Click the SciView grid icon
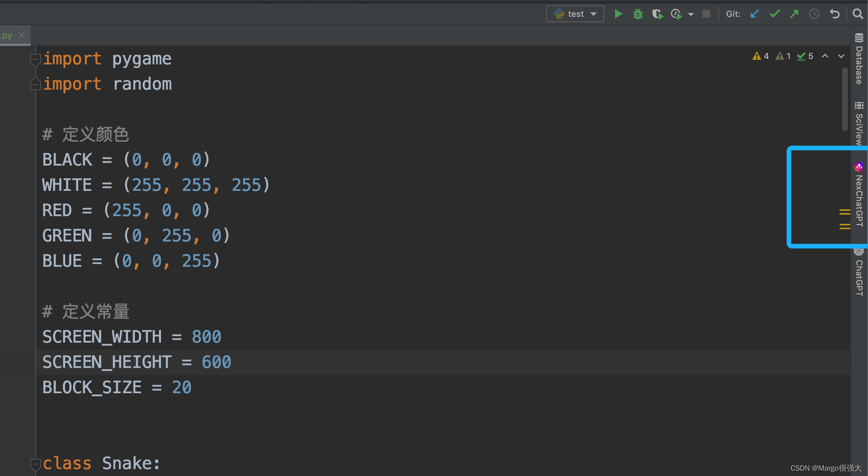 click(859, 105)
